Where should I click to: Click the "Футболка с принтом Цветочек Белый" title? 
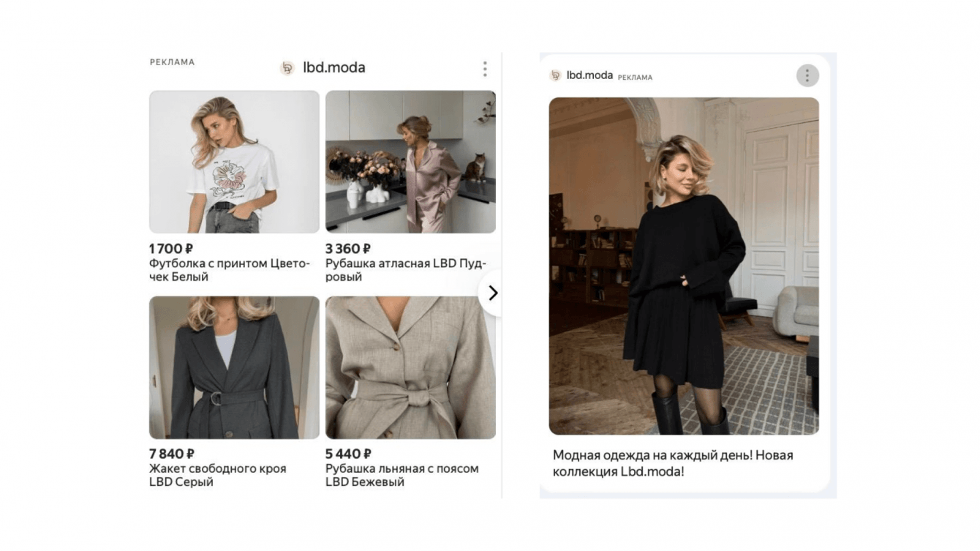230,270
